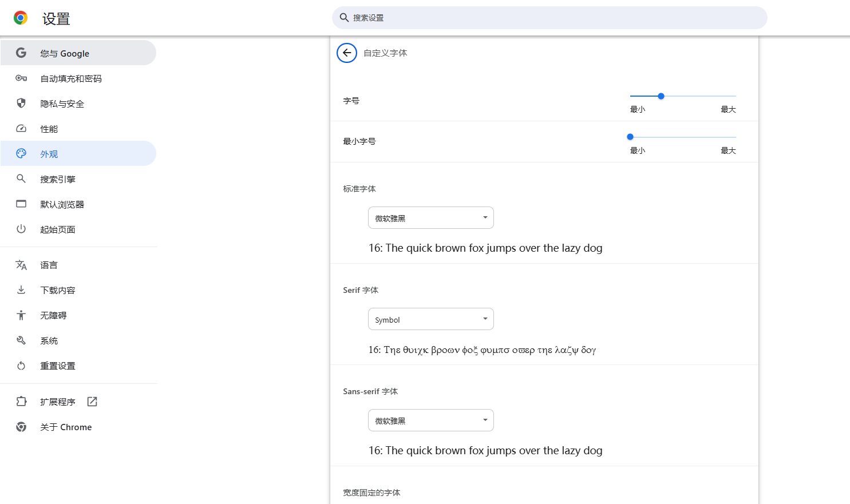Click the About Chrome icon
This screenshot has width=850, height=504.
21,427
